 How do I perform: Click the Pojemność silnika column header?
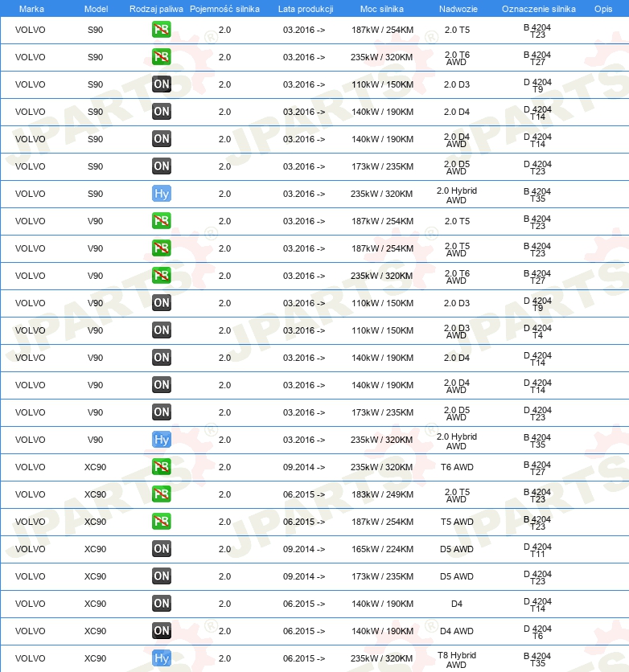(x=224, y=9)
